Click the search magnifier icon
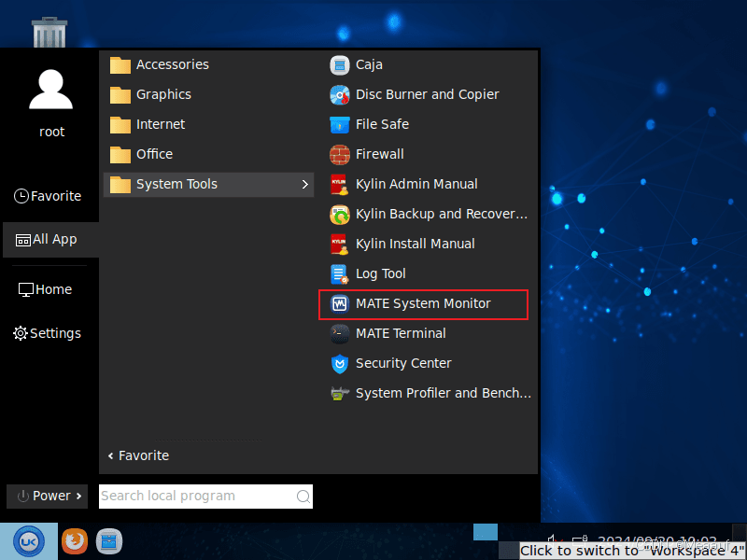 click(303, 497)
